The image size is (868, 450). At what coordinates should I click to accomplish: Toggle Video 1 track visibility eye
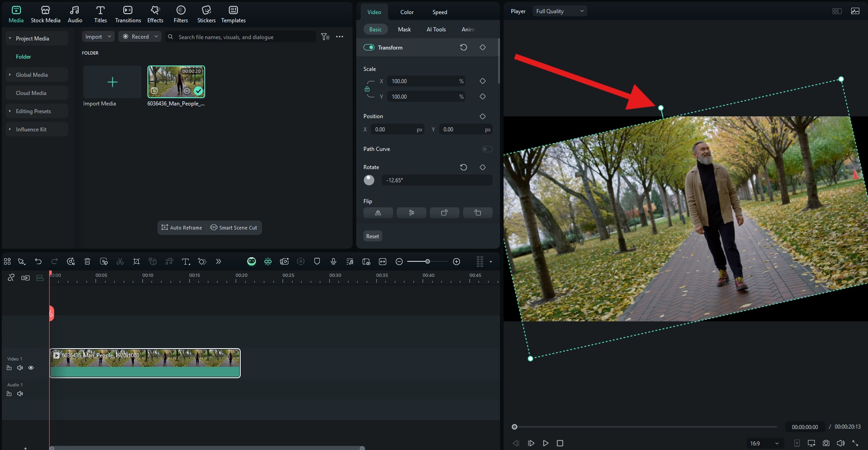31,368
